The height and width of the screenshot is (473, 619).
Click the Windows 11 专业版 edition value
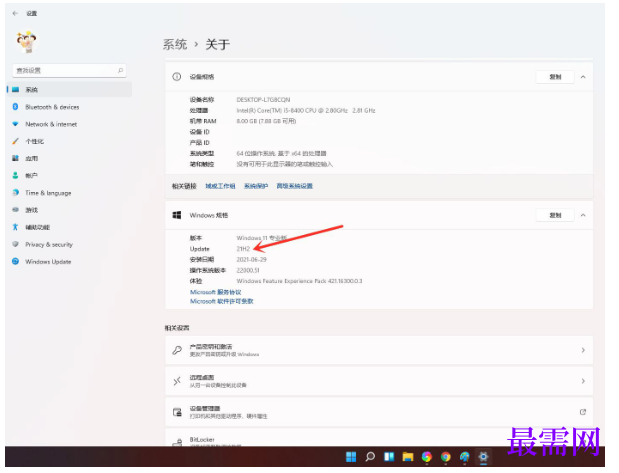pyautogui.click(x=262, y=238)
